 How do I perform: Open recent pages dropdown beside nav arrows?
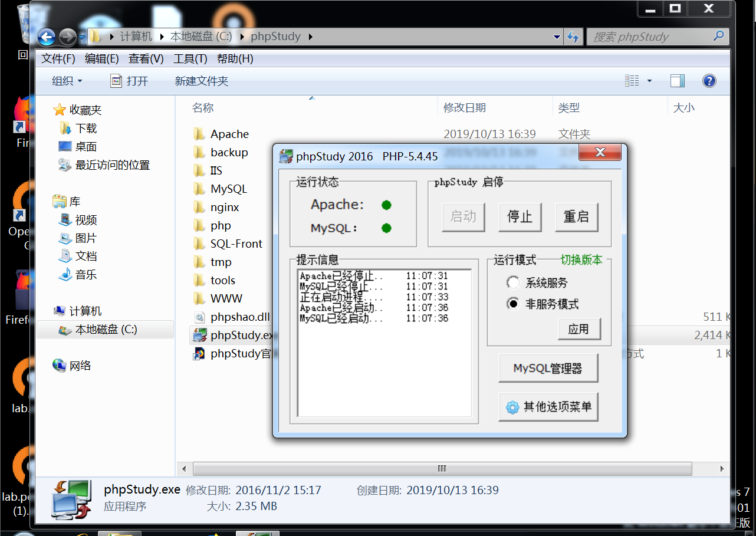[81, 37]
